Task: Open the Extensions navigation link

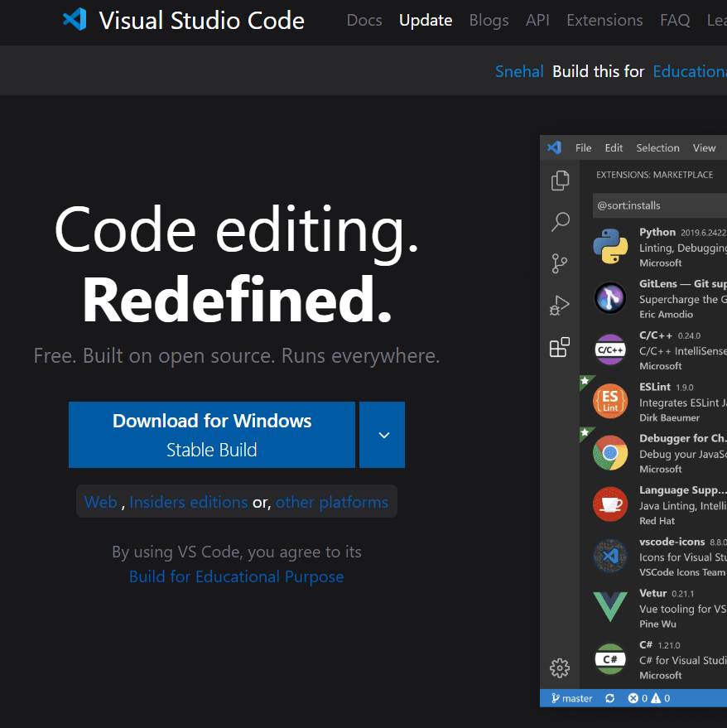Action: tap(604, 20)
